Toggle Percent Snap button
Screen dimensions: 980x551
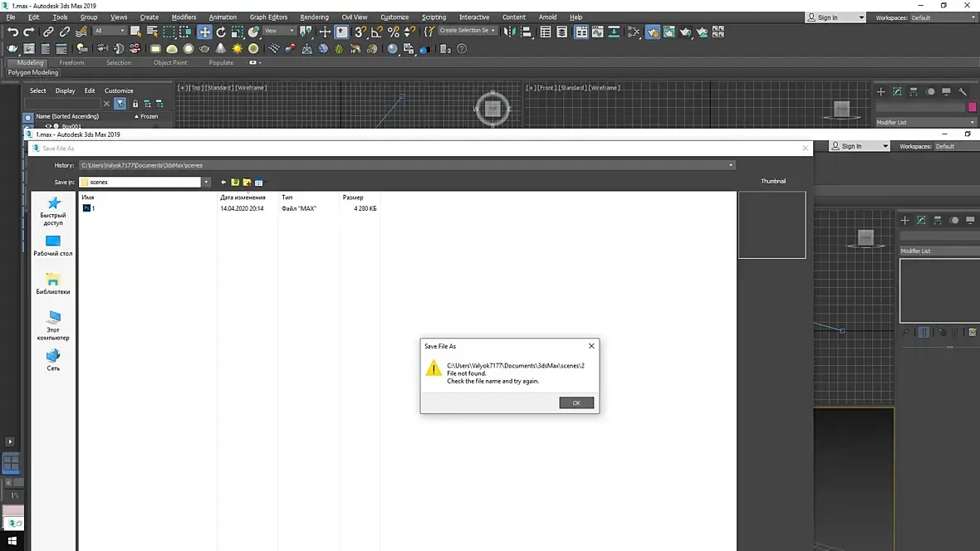coord(393,32)
